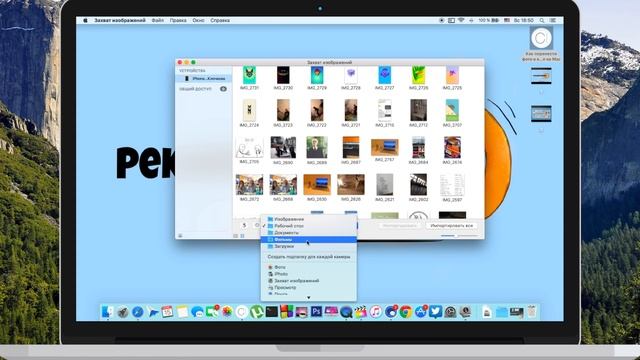Open Trash at Dock's end
Screen dimensions: 640x360
pos(531,312)
